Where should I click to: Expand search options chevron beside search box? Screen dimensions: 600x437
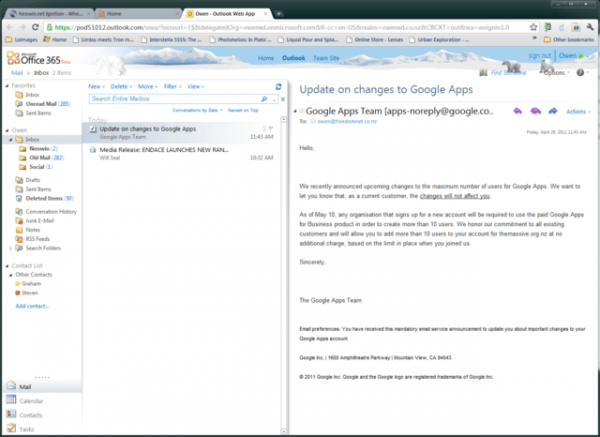tap(283, 99)
